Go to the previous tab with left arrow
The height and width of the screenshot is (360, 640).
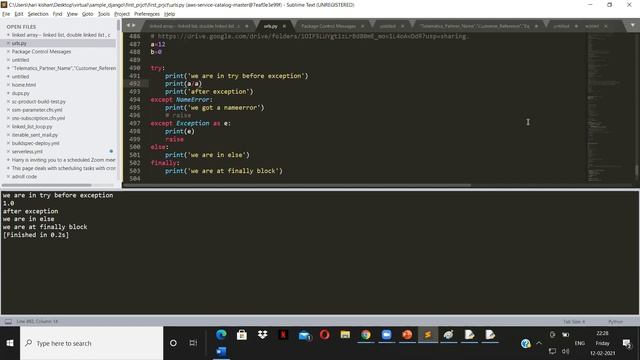(x=128, y=25)
